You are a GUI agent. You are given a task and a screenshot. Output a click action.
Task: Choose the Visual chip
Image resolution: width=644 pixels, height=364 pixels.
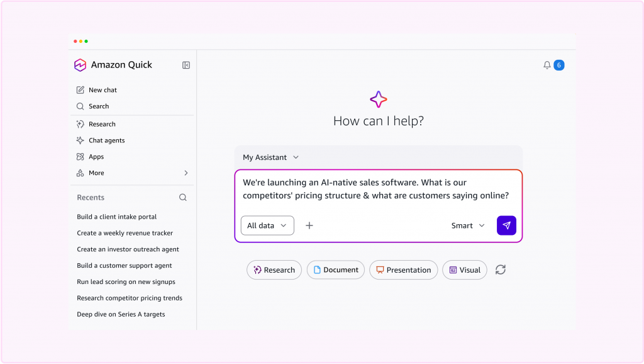pos(465,270)
